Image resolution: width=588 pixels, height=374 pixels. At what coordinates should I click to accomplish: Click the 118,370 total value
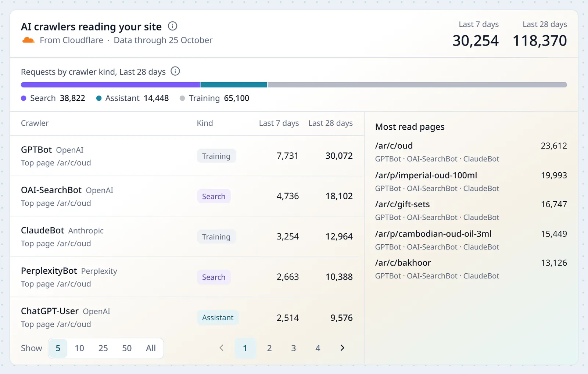pos(539,40)
